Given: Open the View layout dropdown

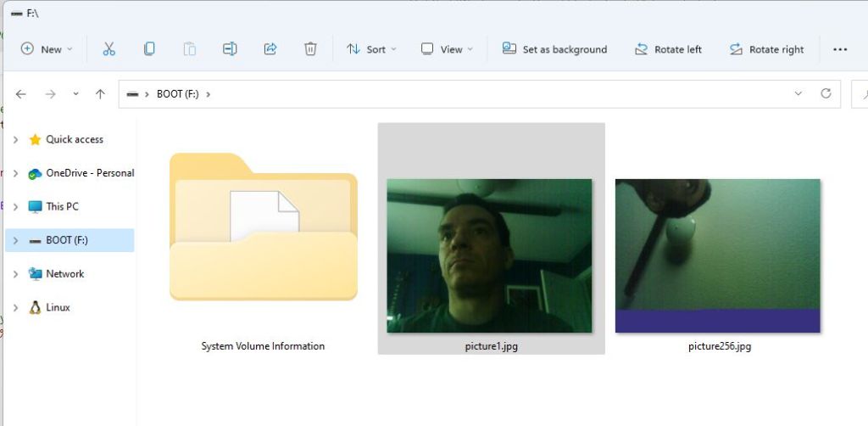Looking at the screenshot, I should (x=447, y=49).
